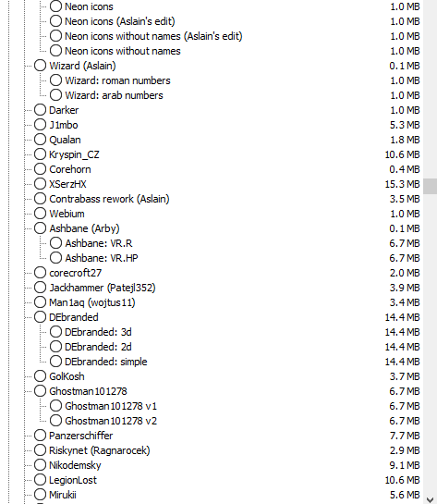Click the 15.3 MB size of XSerzHX

(402, 184)
